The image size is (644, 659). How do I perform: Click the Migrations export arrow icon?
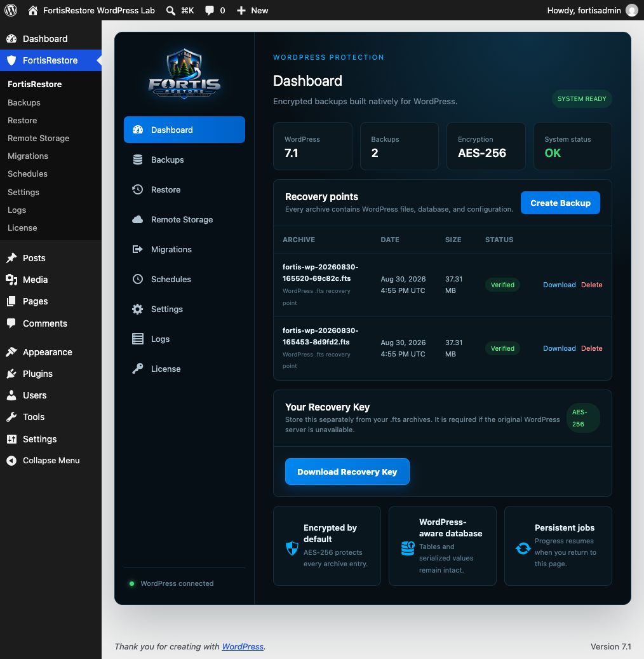tap(137, 249)
